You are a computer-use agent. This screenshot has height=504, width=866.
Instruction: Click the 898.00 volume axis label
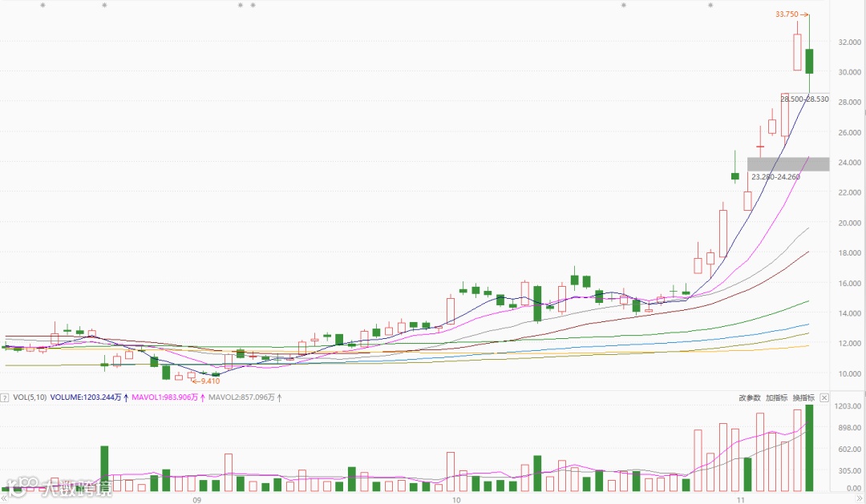[849, 428]
